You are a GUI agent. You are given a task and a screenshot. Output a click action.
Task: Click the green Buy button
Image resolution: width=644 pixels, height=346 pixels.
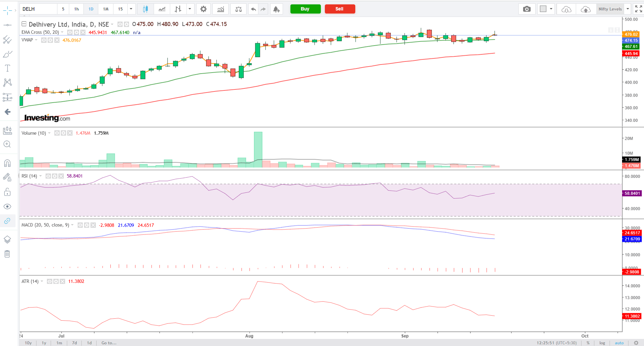click(x=305, y=9)
